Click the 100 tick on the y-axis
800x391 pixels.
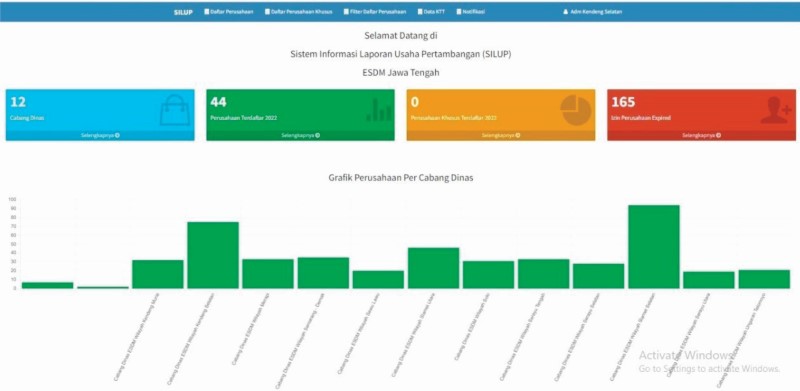tap(13, 199)
